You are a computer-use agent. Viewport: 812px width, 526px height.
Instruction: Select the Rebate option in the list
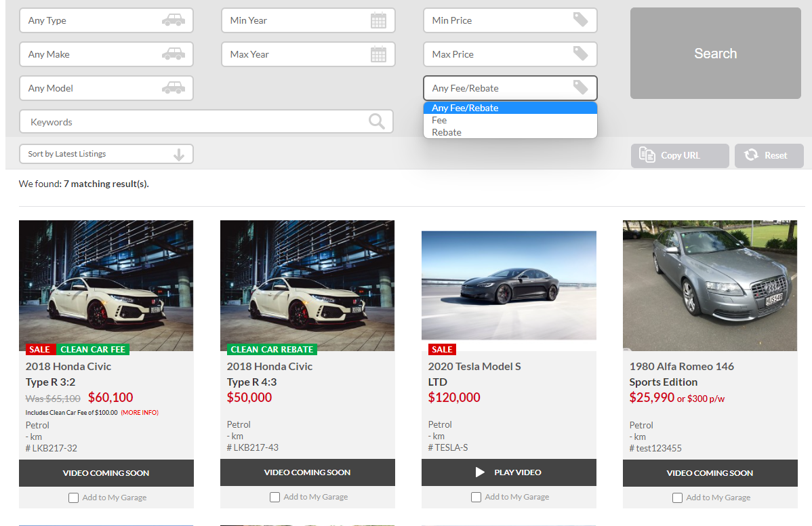[510, 132]
